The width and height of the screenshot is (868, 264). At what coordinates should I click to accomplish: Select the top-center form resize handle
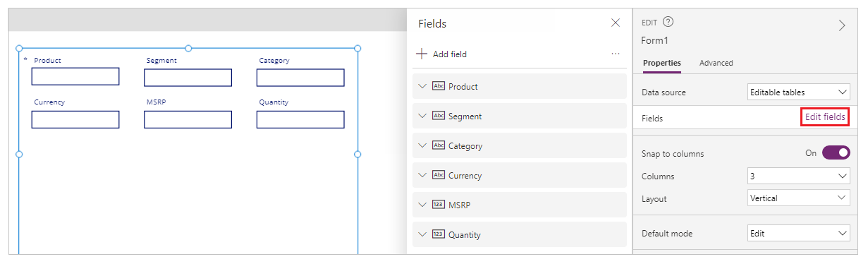click(x=188, y=48)
